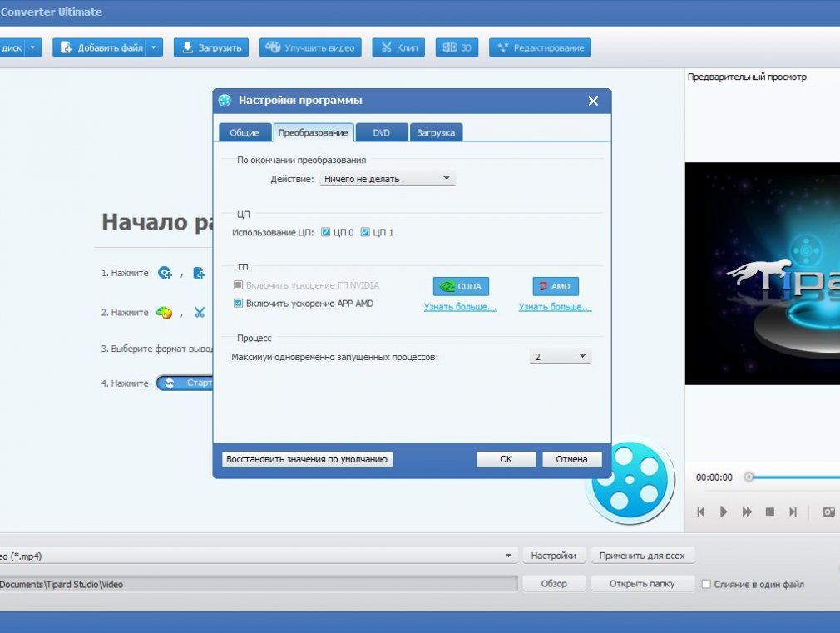The height and width of the screenshot is (633, 840).
Task: Click the Загрузить download button
Action: pyautogui.click(x=211, y=47)
